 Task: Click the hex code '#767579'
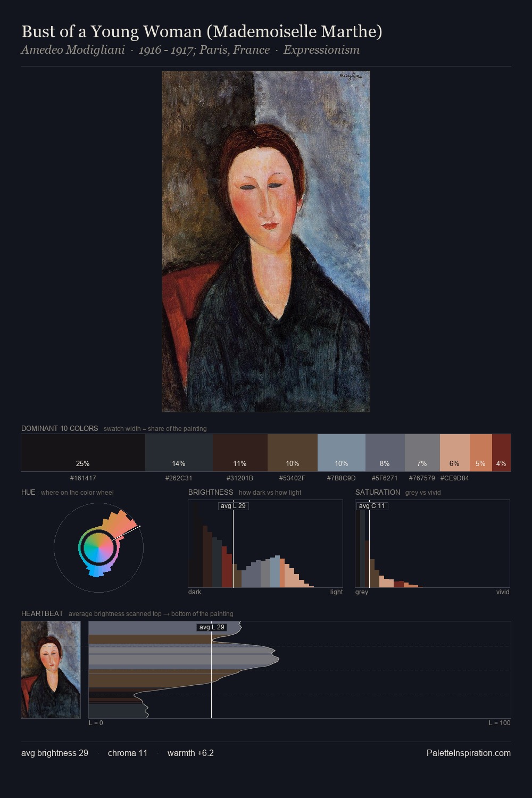click(x=422, y=478)
